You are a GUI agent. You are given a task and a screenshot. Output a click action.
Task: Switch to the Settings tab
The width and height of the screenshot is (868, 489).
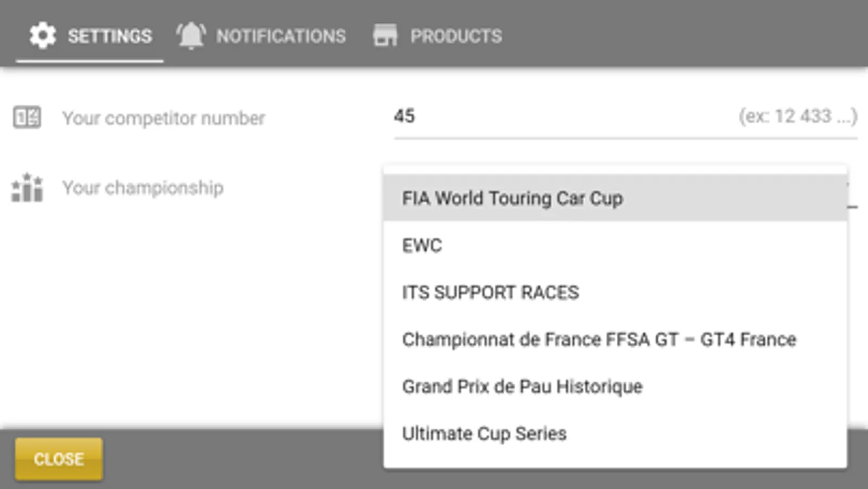click(90, 36)
